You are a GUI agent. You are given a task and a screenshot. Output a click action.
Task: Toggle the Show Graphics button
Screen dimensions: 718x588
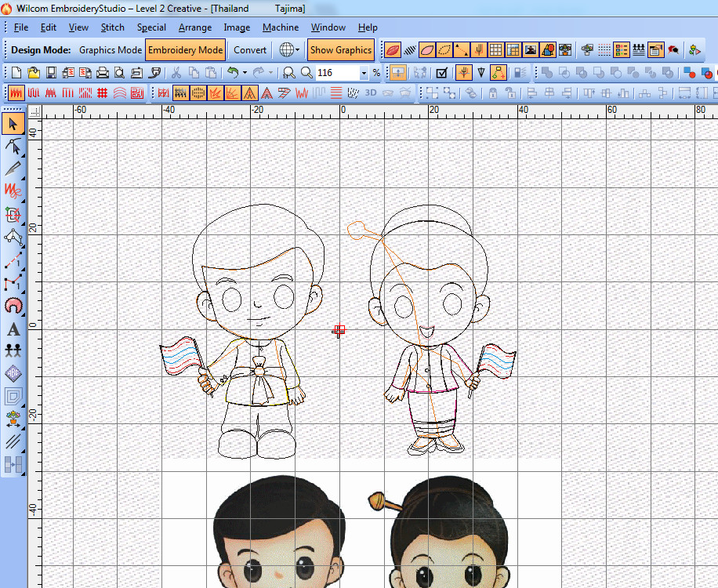point(341,50)
